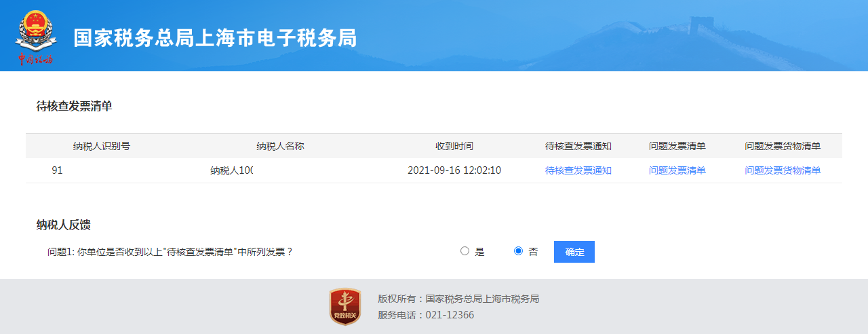Screen dimensions: 868x334
Task: Click the 2021-09-16 12:02:10 received time cell
Action: [454, 170]
